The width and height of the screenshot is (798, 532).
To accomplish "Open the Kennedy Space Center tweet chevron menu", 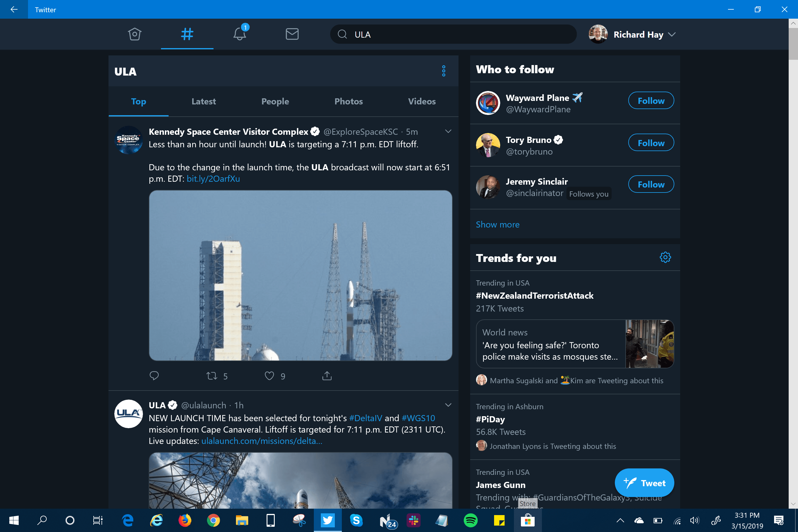I will coord(448,131).
